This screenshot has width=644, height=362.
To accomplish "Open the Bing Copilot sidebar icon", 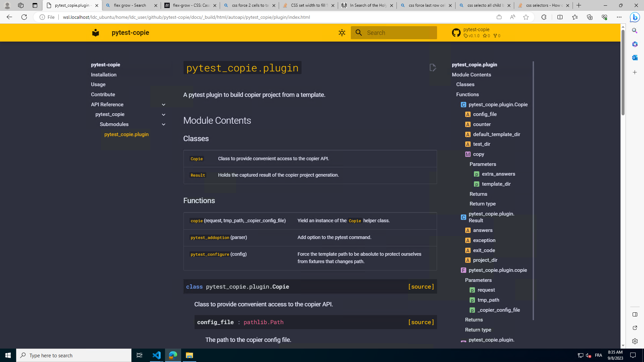I will pyautogui.click(x=635, y=17).
